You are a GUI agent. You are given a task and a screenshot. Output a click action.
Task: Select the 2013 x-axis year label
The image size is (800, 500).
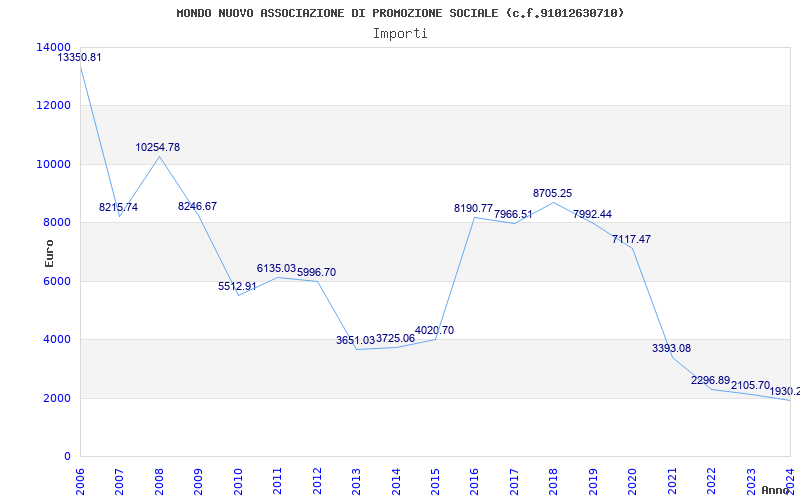click(x=356, y=481)
